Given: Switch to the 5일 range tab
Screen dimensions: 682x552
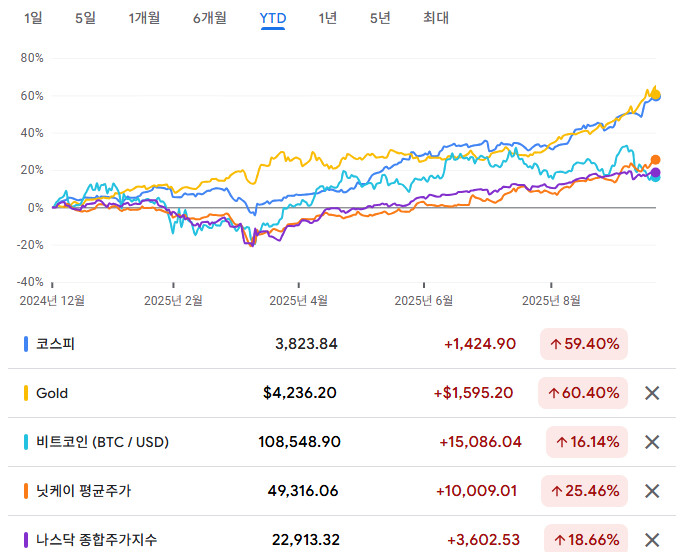Looking at the screenshot, I should (85, 17).
